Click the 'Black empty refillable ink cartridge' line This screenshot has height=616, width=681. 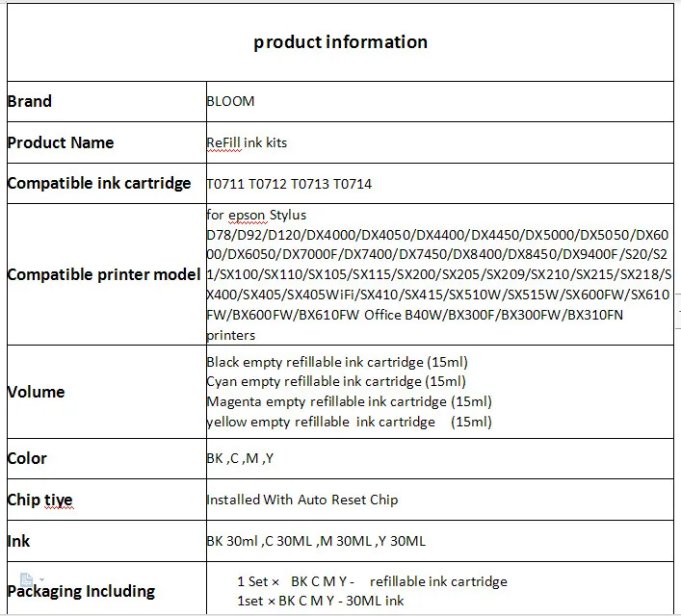337,362
